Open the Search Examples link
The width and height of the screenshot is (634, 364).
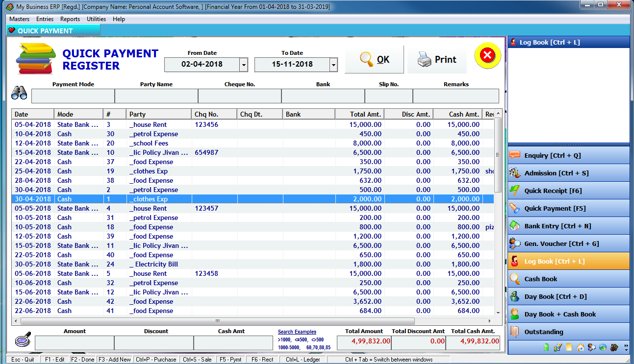(x=297, y=332)
